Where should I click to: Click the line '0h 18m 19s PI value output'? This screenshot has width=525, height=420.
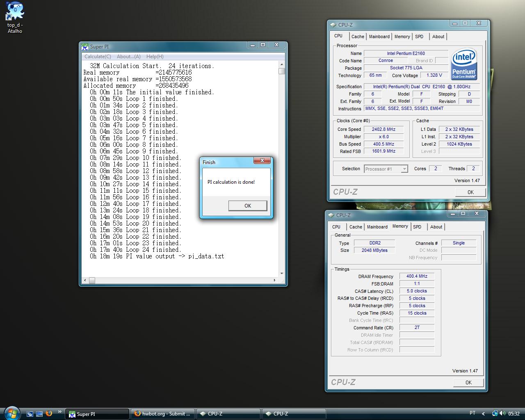(157, 256)
